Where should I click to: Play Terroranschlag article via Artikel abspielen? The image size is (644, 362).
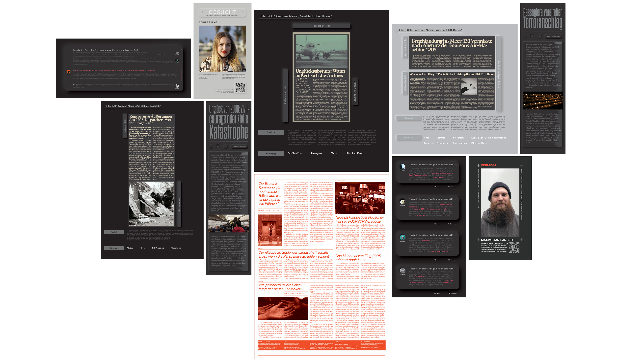pyautogui.click(x=553, y=36)
